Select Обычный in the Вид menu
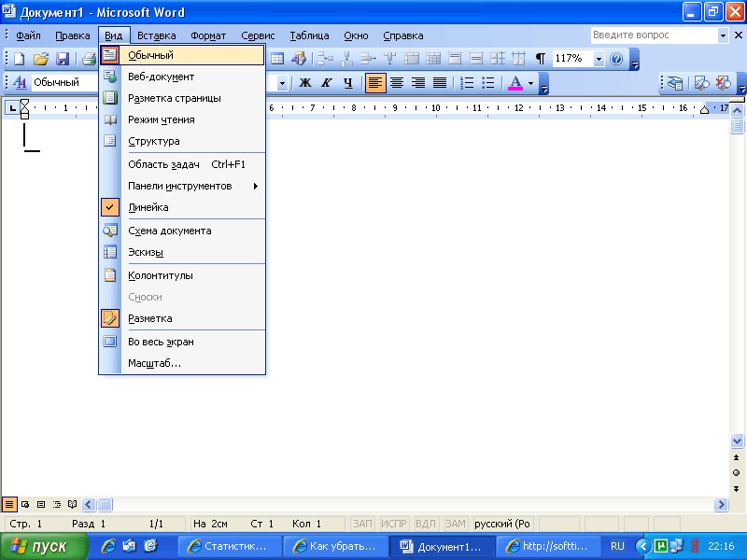 pyautogui.click(x=182, y=55)
